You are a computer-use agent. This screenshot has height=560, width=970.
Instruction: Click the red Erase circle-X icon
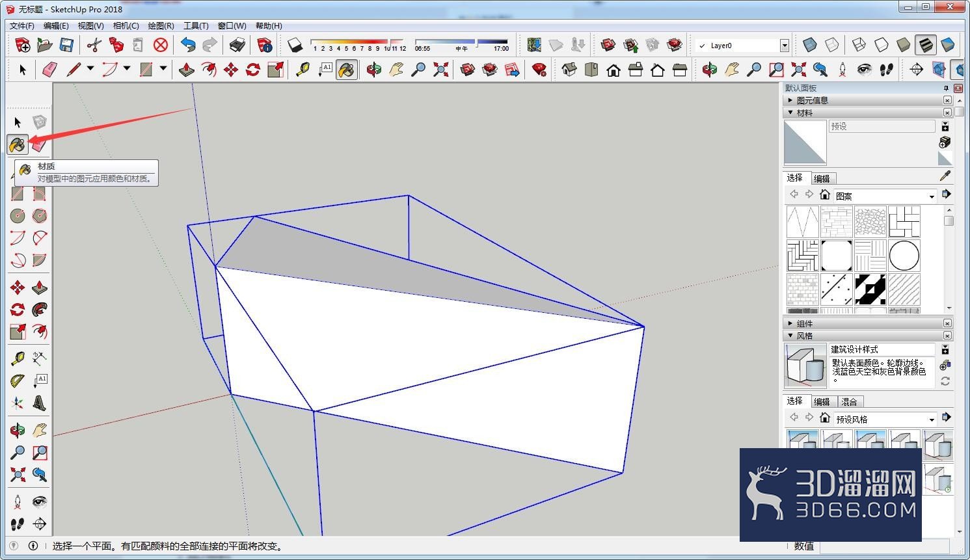point(161,45)
